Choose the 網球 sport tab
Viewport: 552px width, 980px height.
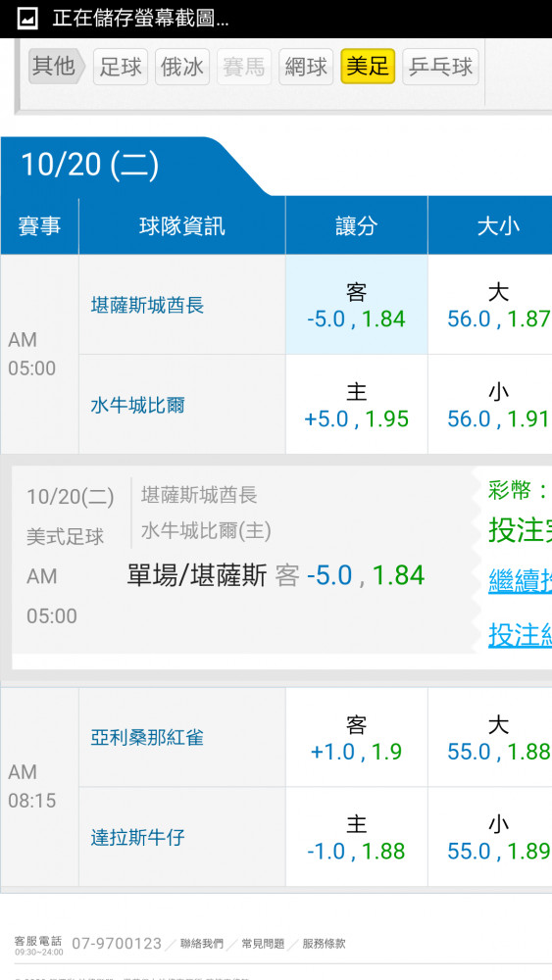306,67
